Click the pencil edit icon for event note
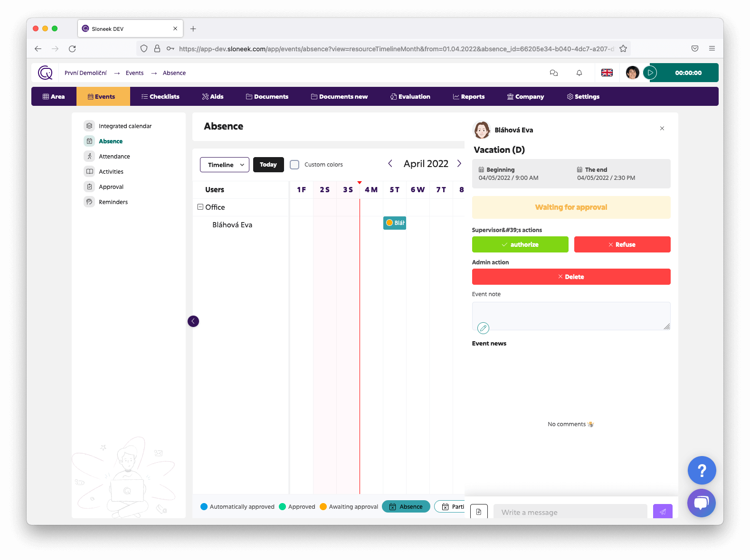Image resolution: width=750 pixels, height=560 pixels. 483,328
